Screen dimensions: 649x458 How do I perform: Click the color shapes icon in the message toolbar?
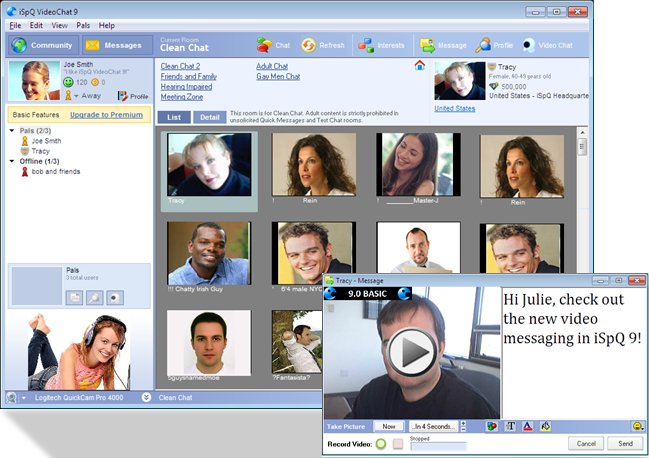pos(492,426)
